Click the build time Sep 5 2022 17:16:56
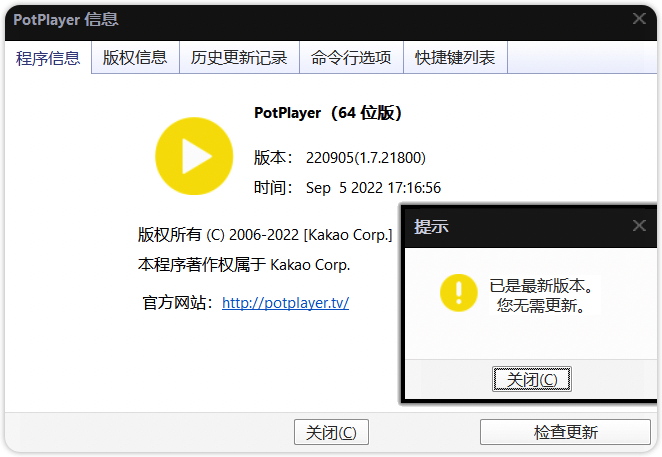 (373, 188)
